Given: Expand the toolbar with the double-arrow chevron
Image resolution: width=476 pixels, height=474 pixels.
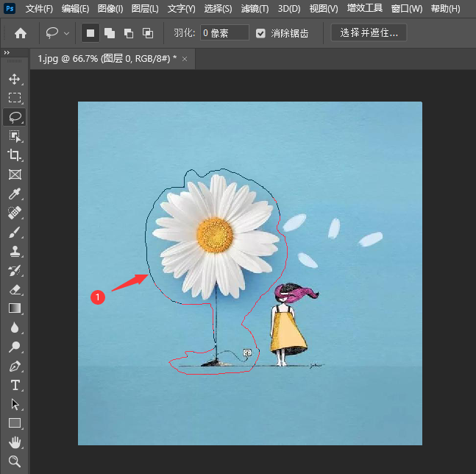Looking at the screenshot, I should (x=7, y=53).
